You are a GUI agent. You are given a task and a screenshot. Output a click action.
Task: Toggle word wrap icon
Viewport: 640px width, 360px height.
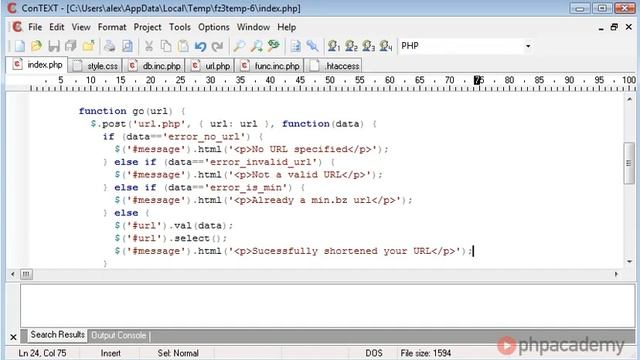[296, 46]
